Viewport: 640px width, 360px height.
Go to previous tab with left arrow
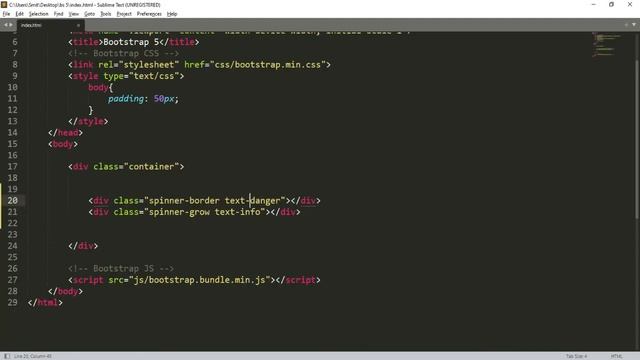6,25
